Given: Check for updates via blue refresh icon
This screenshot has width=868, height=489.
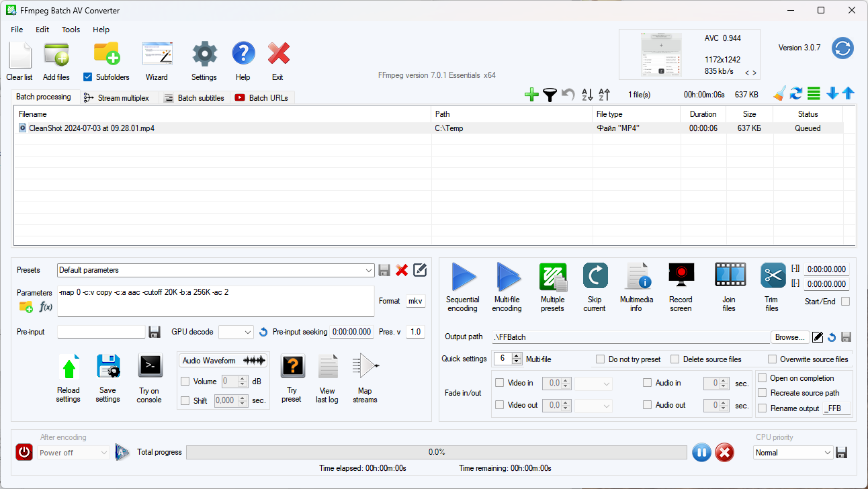Looking at the screenshot, I should (842, 48).
